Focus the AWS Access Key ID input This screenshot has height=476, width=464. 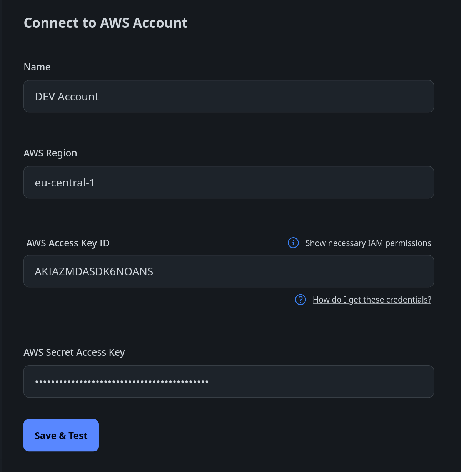(229, 271)
